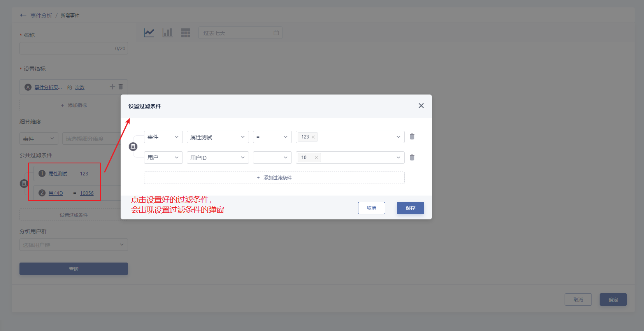The width and height of the screenshot is (644, 331).
Task: Switch to bar chart view
Action: pos(167,33)
